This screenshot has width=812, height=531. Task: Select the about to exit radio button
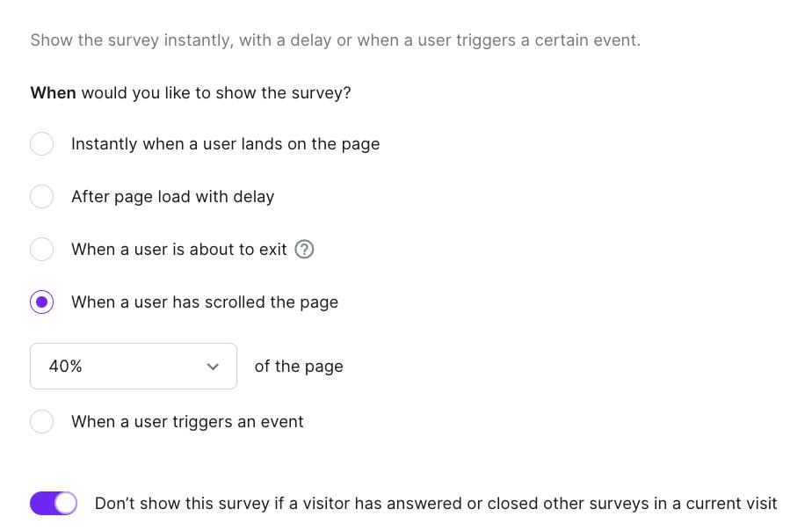pyautogui.click(x=41, y=250)
